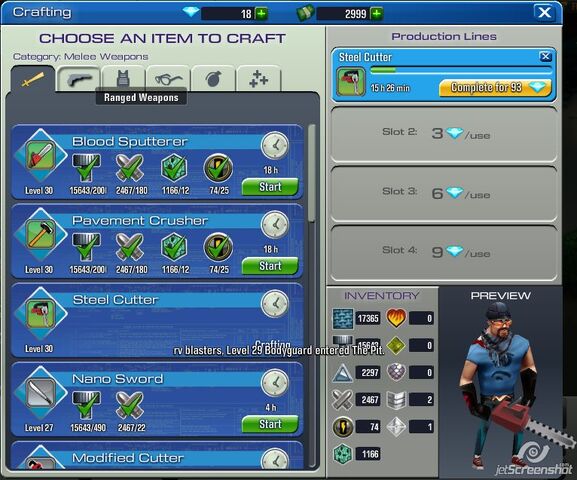Add more gems with plus button

pos(262,14)
